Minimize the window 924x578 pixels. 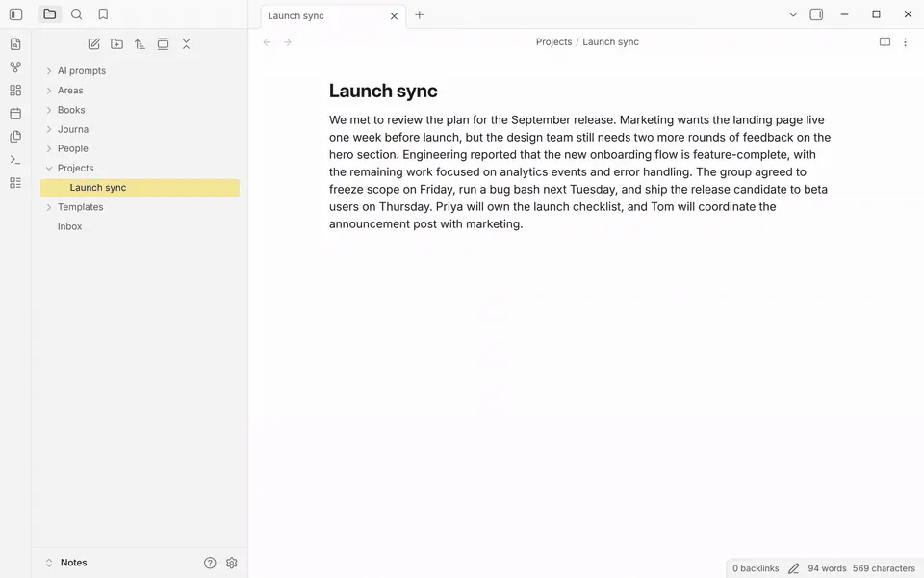pyautogui.click(x=844, y=14)
